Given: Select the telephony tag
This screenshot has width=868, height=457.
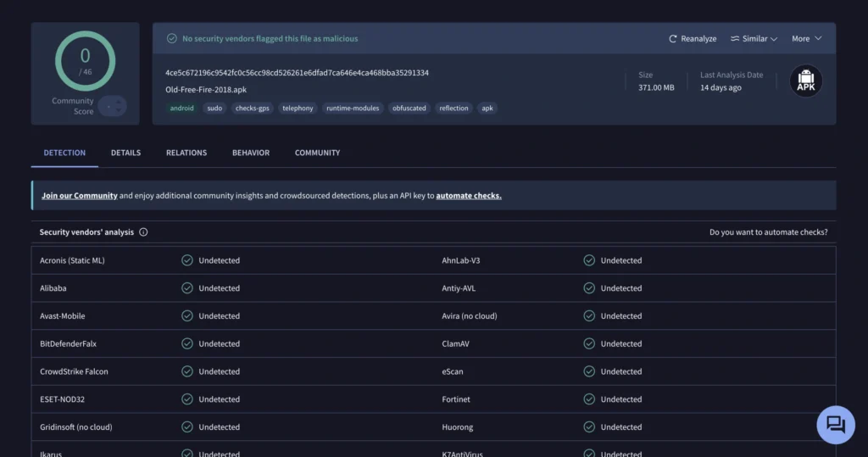Looking at the screenshot, I should (298, 108).
